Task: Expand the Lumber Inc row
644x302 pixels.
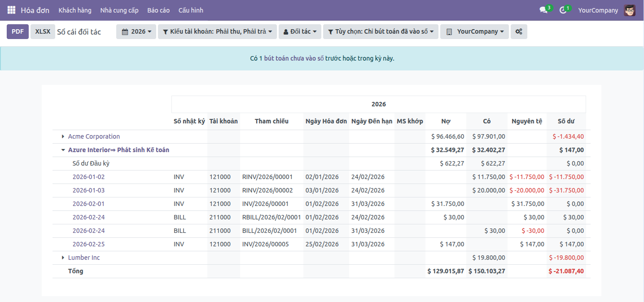Action: click(x=63, y=258)
